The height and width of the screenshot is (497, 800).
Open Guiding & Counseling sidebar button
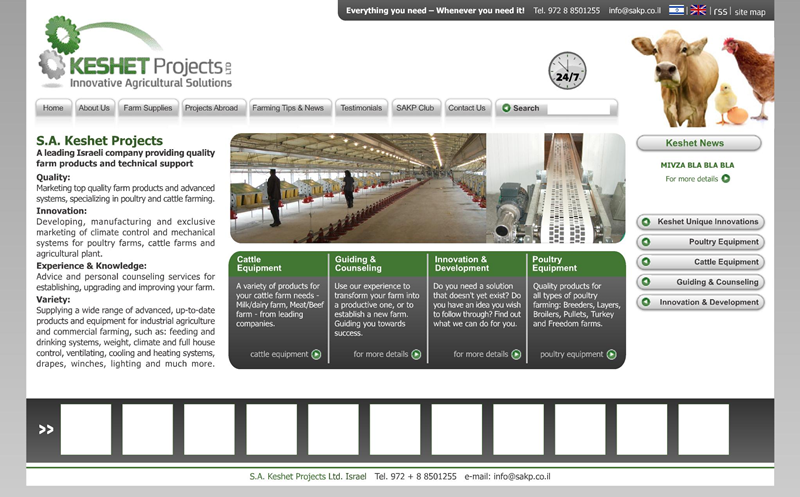(701, 282)
